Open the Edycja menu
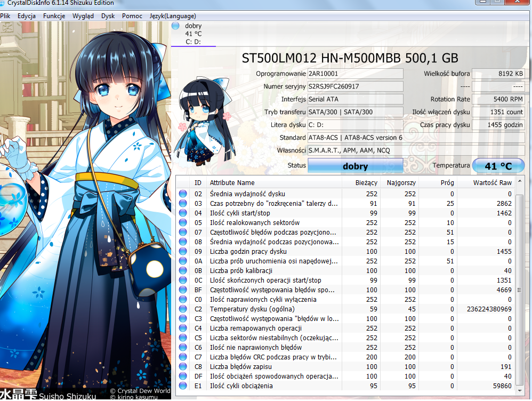The height and width of the screenshot is (401, 532). [x=27, y=16]
